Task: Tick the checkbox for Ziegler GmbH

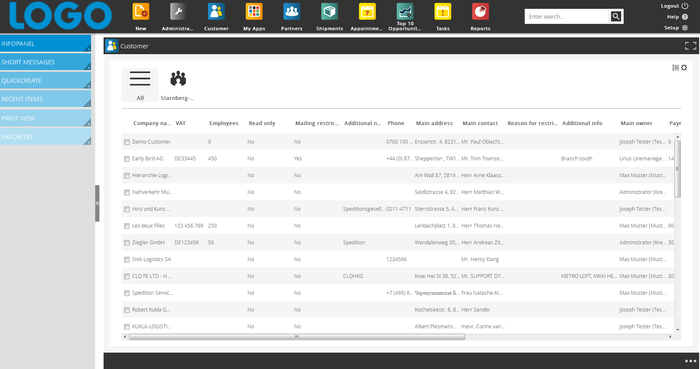Action: [x=127, y=243]
